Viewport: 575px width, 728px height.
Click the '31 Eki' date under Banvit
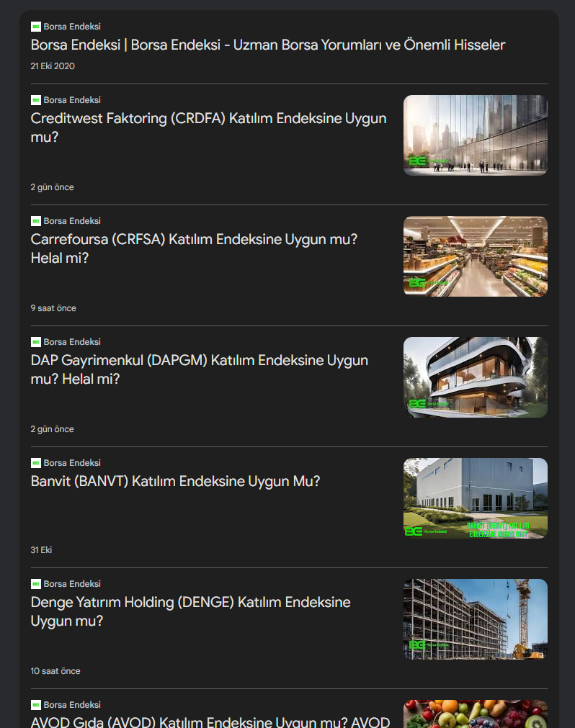[41, 549]
